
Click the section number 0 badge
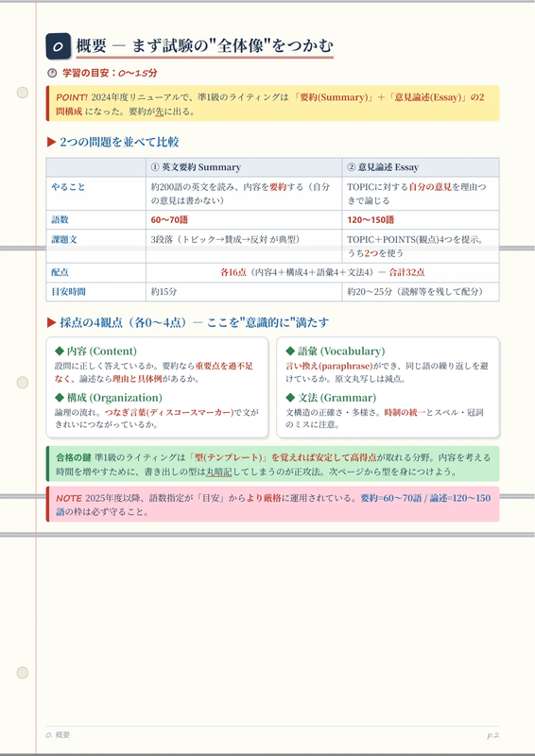point(59,46)
